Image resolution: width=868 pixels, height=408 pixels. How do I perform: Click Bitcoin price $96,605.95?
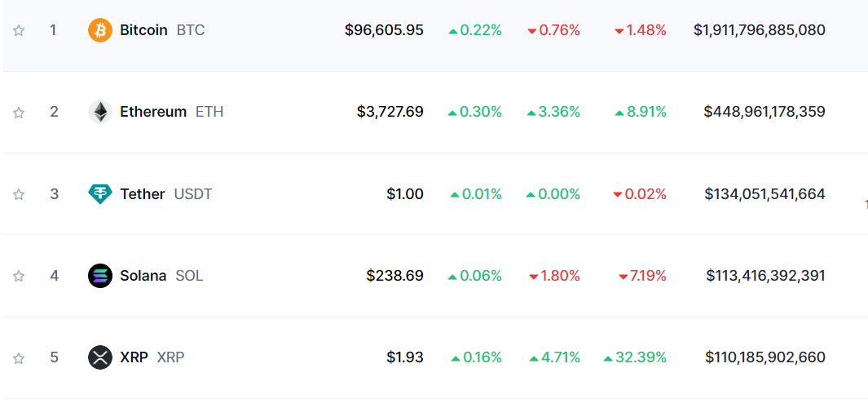click(x=384, y=30)
